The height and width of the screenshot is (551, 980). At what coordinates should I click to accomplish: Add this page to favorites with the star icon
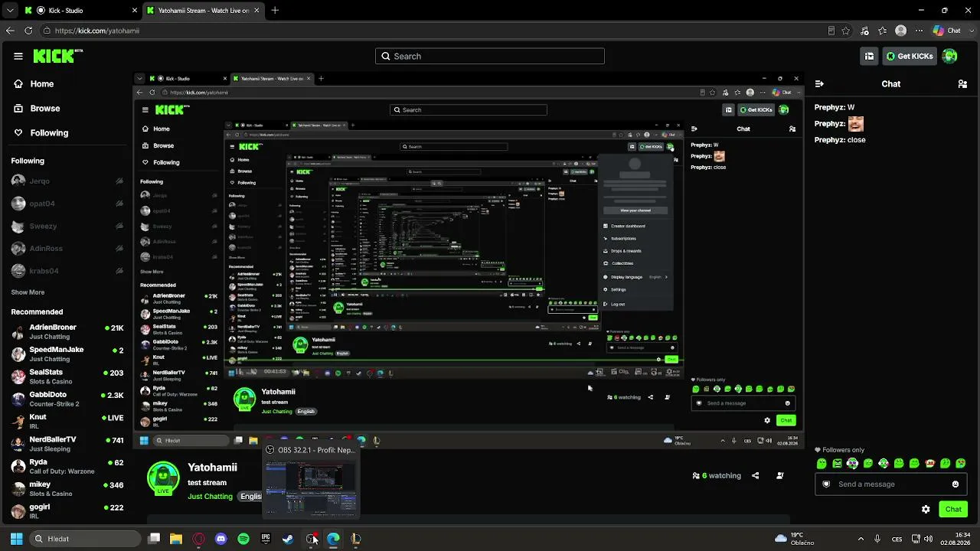click(846, 31)
